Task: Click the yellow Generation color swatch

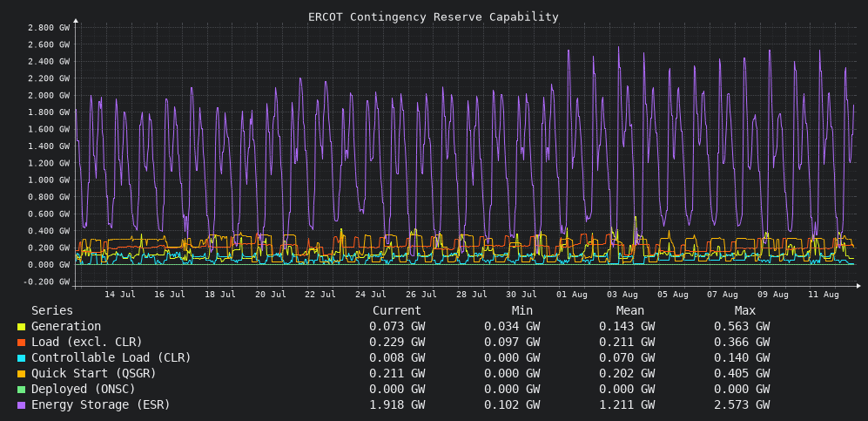Action: 21,327
